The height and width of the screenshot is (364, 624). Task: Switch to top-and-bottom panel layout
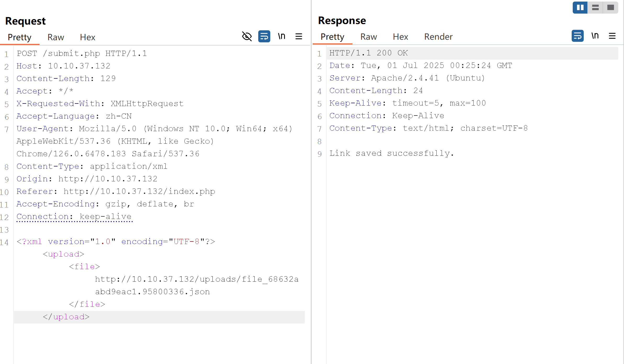click(x=595, y=8)
